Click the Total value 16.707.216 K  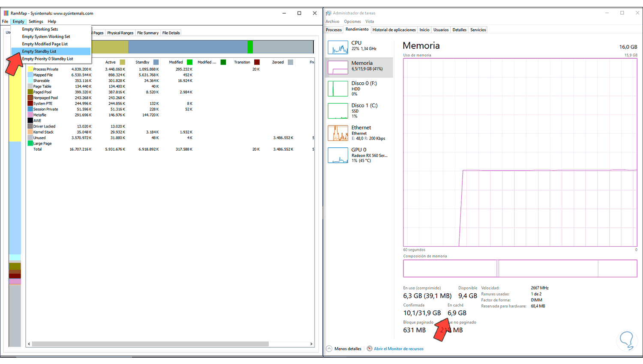click(x=81, y=149)
